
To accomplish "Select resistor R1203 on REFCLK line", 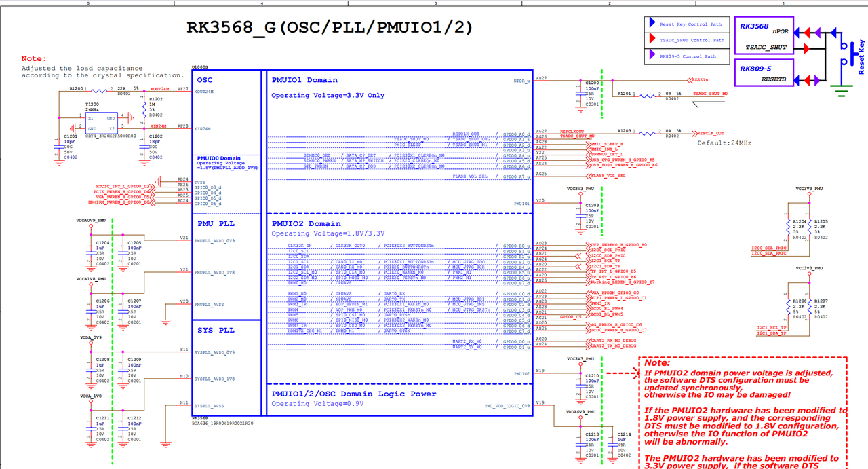I will pos(644,131).
